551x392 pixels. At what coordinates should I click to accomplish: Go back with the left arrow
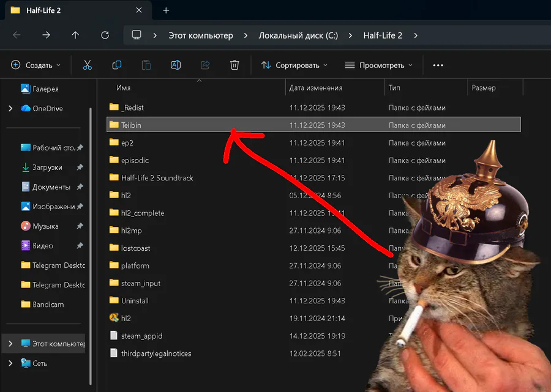pyautogui.click(x=17, y=35)
